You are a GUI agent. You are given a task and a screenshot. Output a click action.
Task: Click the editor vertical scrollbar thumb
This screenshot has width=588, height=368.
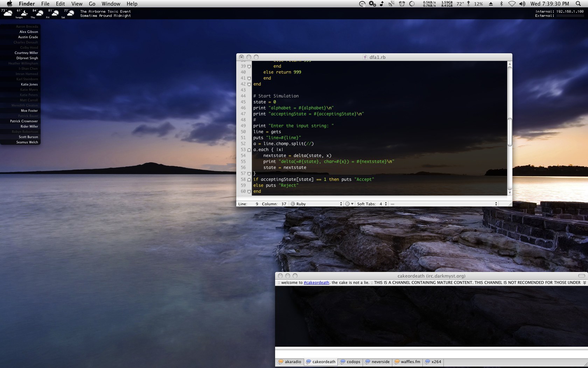(510, 132)
